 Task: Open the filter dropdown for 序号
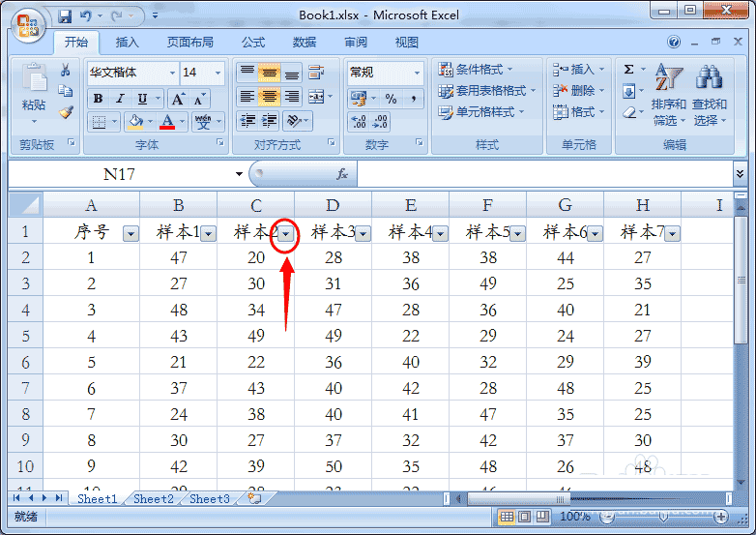pyautogui.click(x=131, y=234)
